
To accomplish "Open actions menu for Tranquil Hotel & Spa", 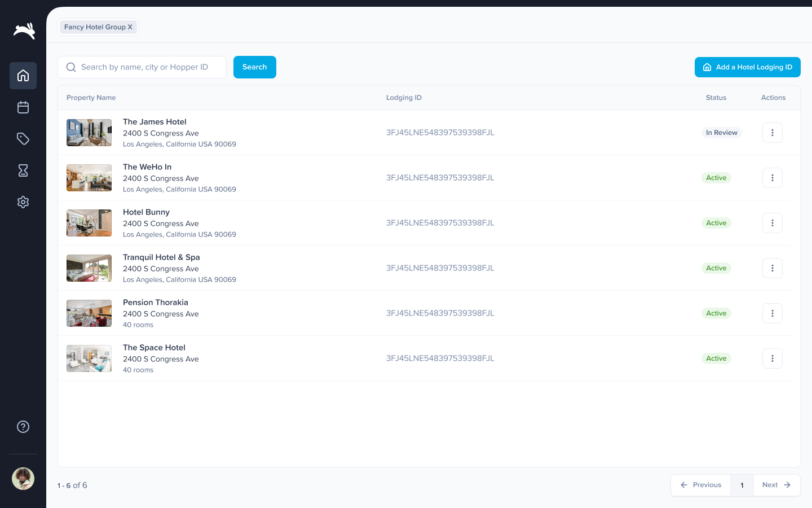I will 773,268.
